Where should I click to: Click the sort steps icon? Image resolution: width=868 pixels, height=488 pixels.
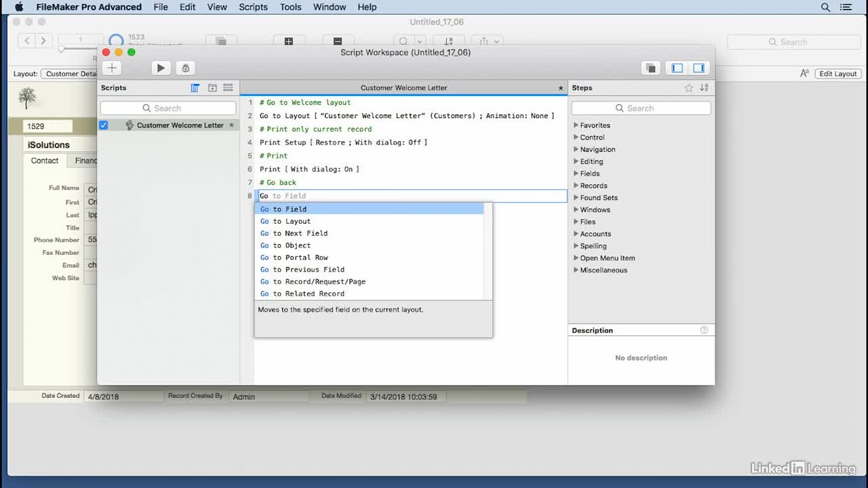point(704,88)
